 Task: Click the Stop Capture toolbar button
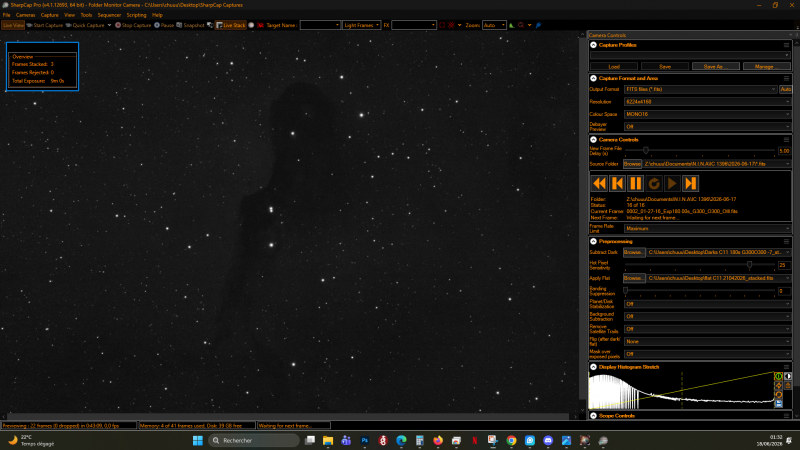(133, 25)
